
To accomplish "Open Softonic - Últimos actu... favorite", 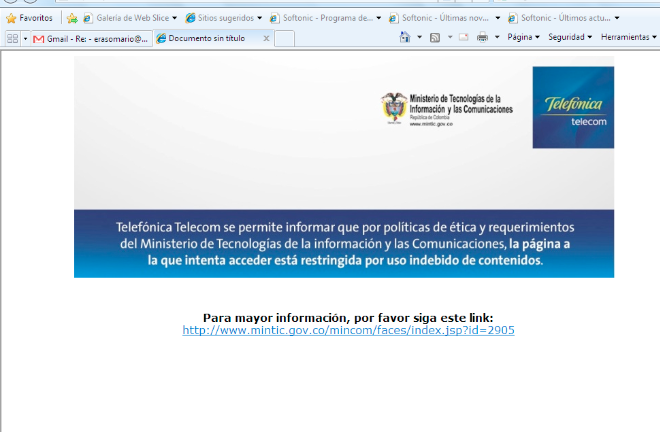I will 559,18.
